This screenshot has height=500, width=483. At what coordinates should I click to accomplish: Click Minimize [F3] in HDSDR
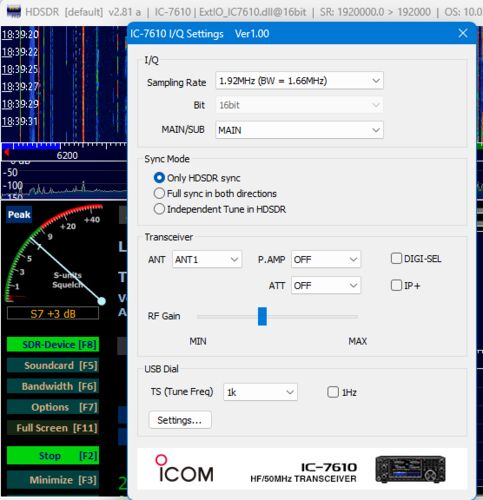pos(53,480)
